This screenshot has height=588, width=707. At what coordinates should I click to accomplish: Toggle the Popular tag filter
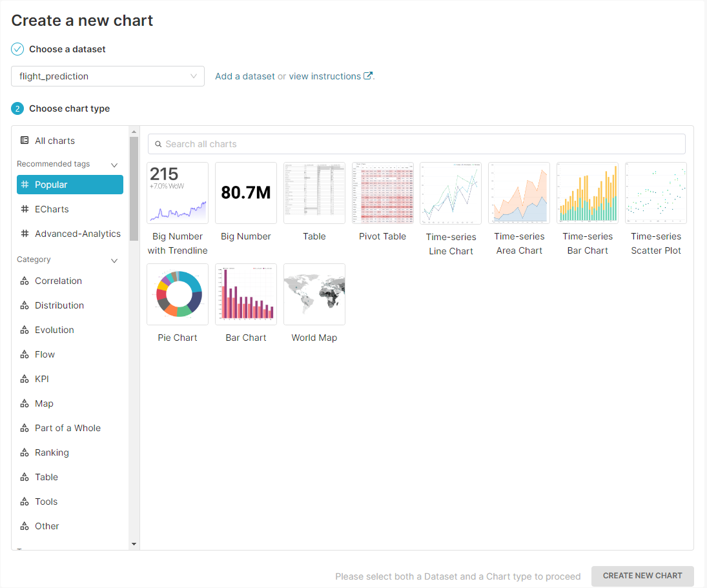[70, 184]
